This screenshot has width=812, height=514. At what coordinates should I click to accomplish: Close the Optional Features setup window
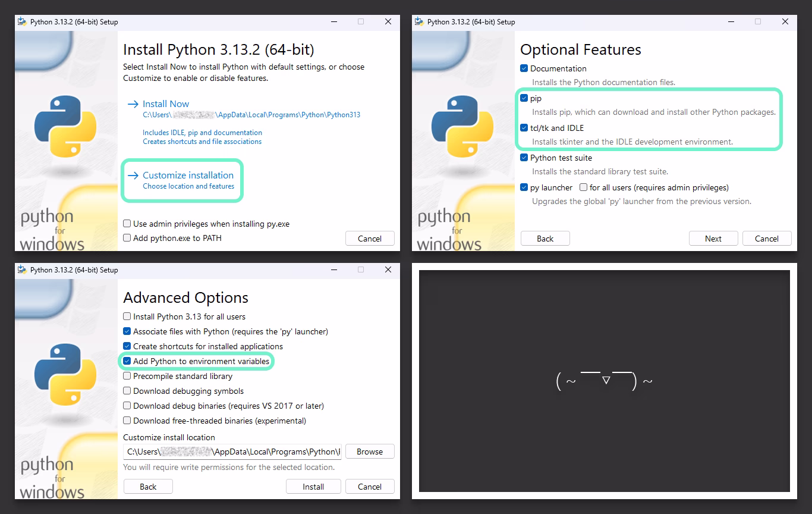click(785, 21)
